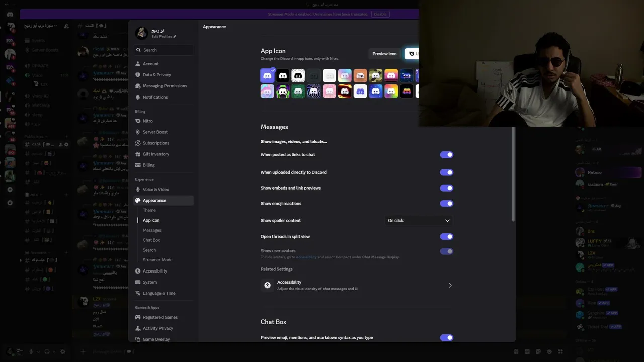Jump to Search subsection under Appearance
Image resolution: width=644 pixels, height=362 pixels.
pyautogui.click(x=149, y=250)
